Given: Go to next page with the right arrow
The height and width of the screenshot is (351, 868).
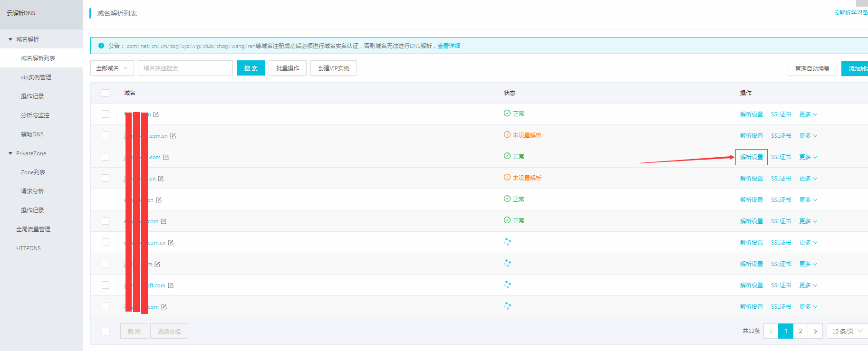Looking at the screenshot, I should [x=815, y=331].
